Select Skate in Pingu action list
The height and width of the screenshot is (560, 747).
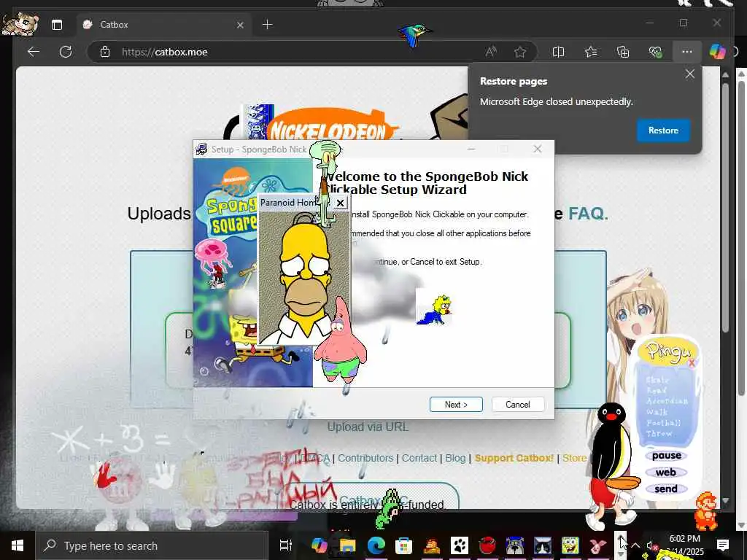(657, 380)
